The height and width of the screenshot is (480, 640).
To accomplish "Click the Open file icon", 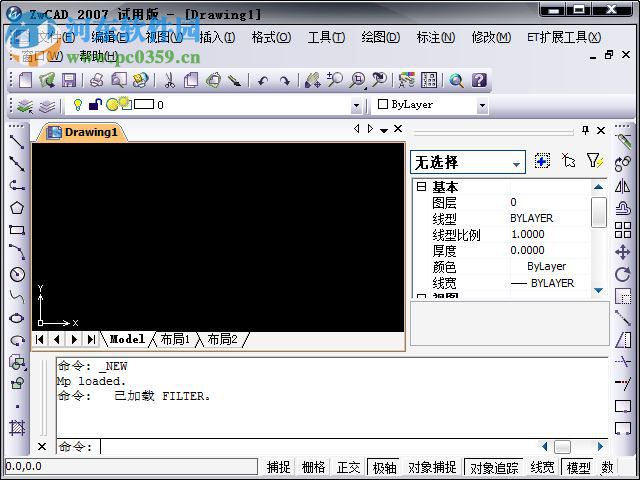I will [x=47, y=80].
